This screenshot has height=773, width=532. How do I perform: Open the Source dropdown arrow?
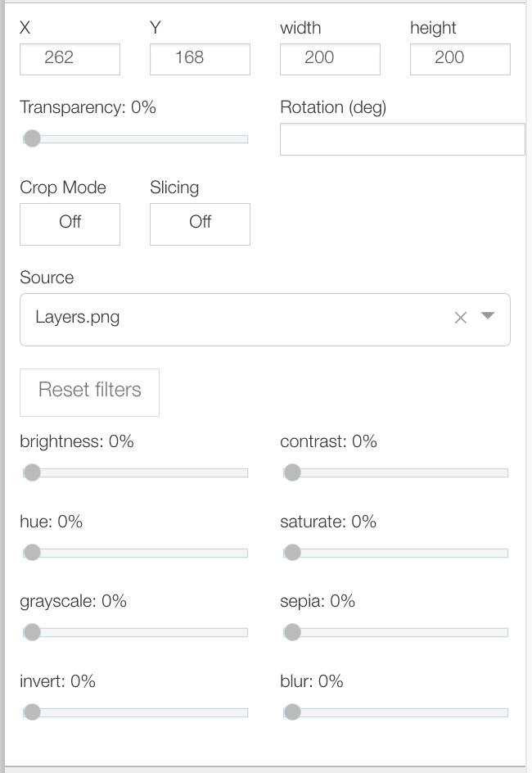pos(488,317)
